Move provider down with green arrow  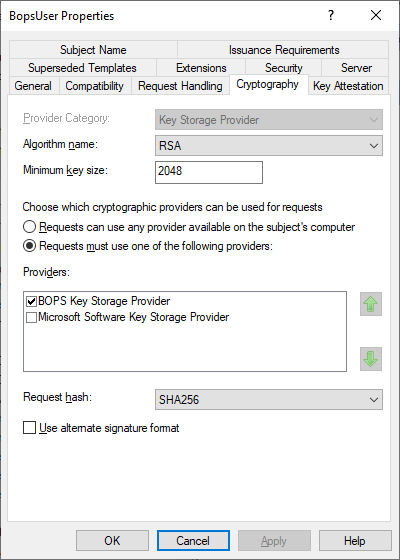coord(371,359)
